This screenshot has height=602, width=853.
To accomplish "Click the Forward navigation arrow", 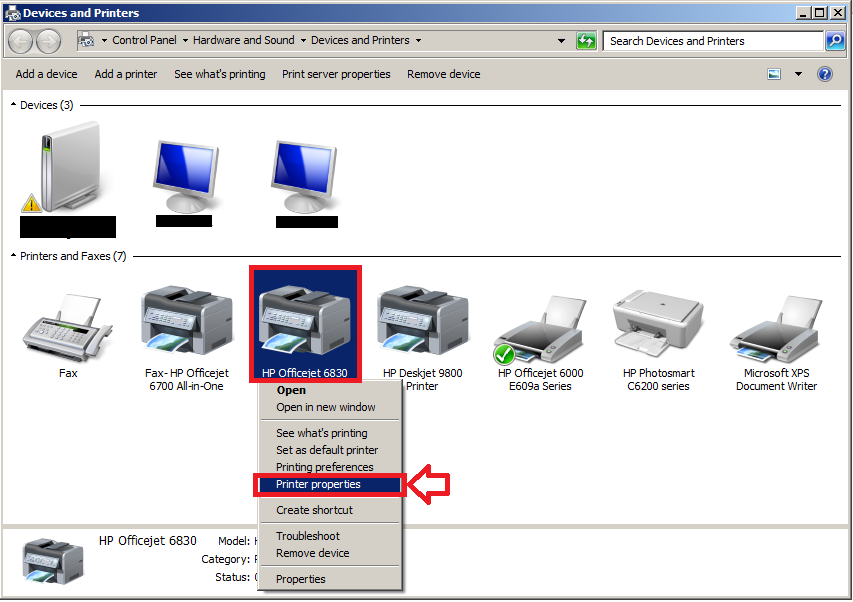I will 48,41.
